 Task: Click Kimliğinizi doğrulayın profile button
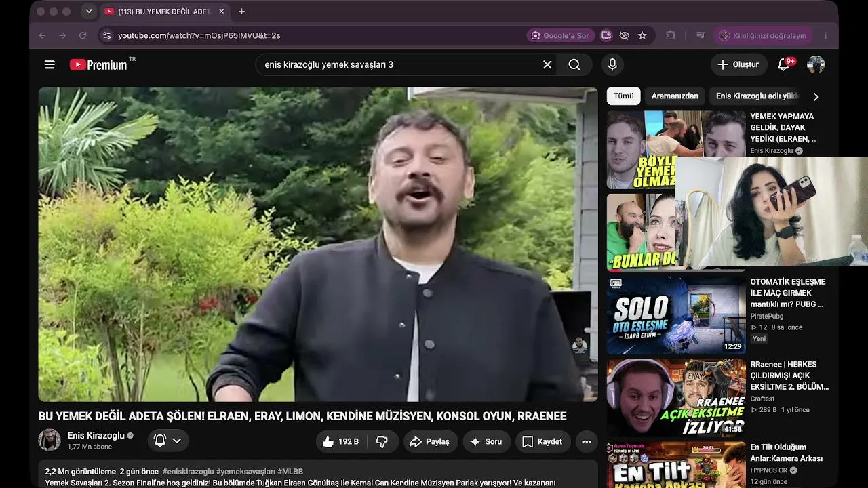pos(763,35)
